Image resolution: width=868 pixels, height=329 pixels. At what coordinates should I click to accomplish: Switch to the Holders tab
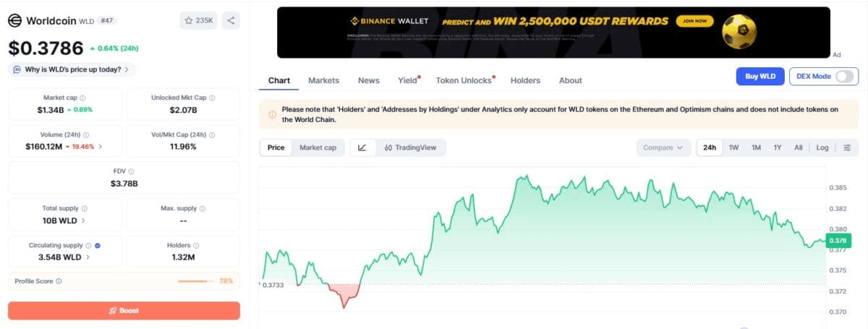coord(525,80)
